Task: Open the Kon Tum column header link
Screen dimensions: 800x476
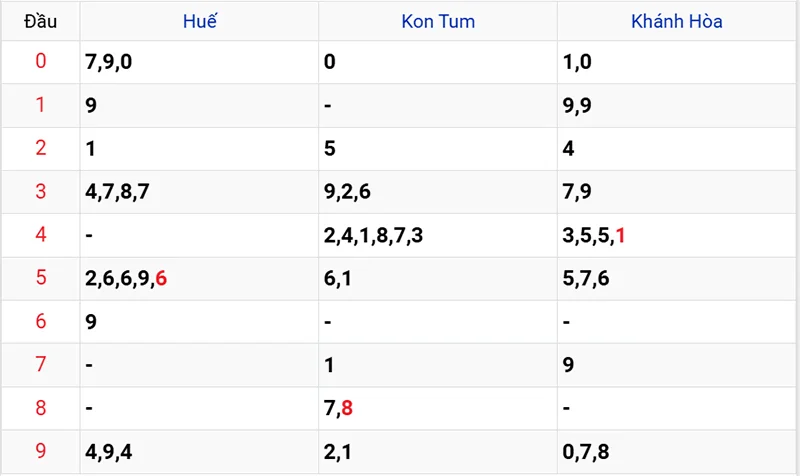Action: pos(438,21)
